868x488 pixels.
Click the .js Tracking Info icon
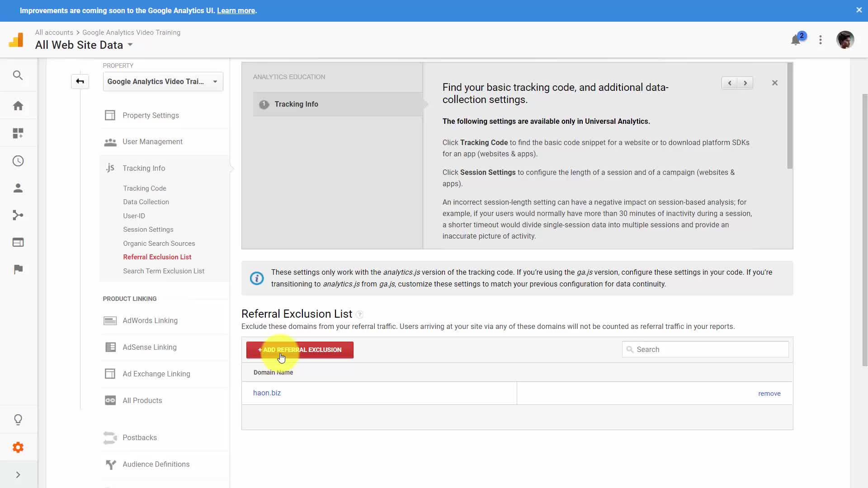click(110, 168)
